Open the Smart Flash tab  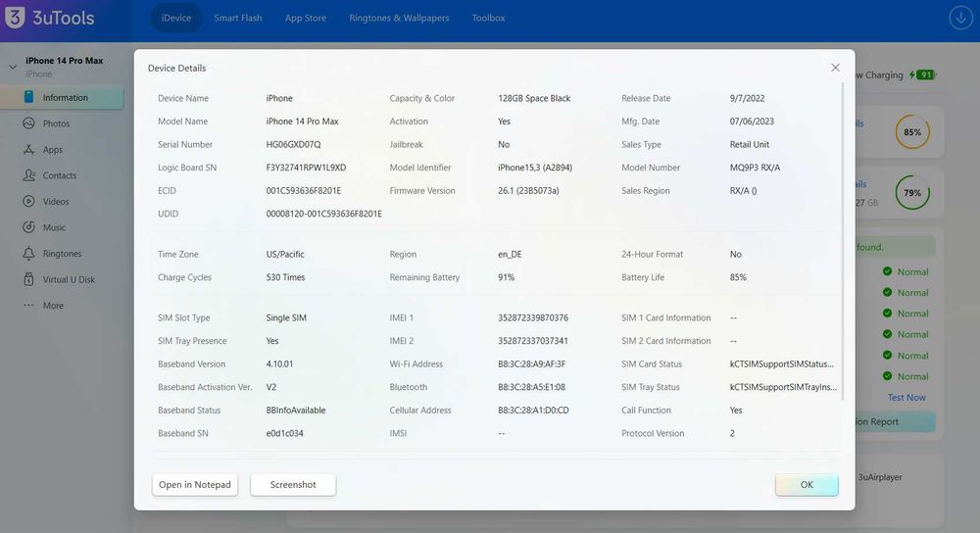click(x=237, y=18)
